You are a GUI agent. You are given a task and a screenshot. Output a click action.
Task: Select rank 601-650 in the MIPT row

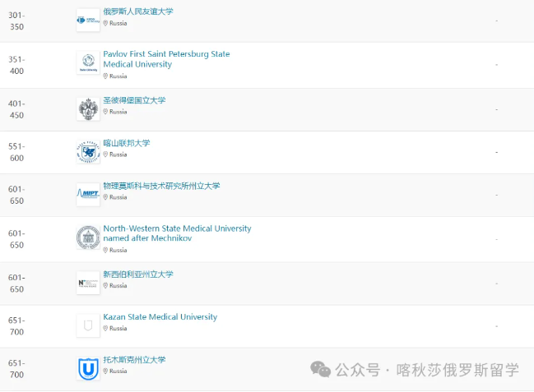[x=16, y=195]
